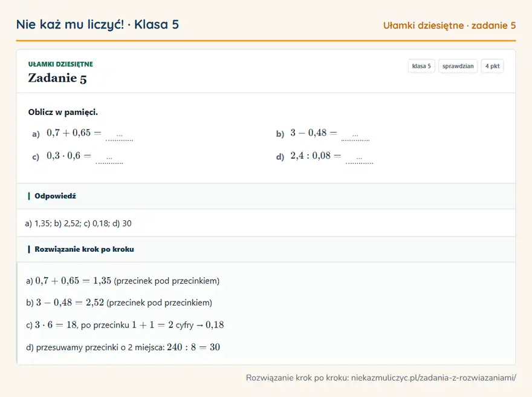Open 'Ułamki dziesiętne · zadanie 5' header link

coord(449,25)
